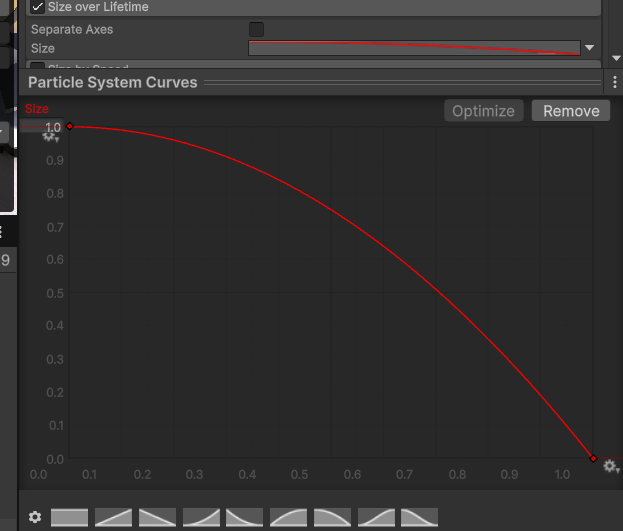Click the Optimize button
The image size is (623, 531).
(x=483, y=111)
